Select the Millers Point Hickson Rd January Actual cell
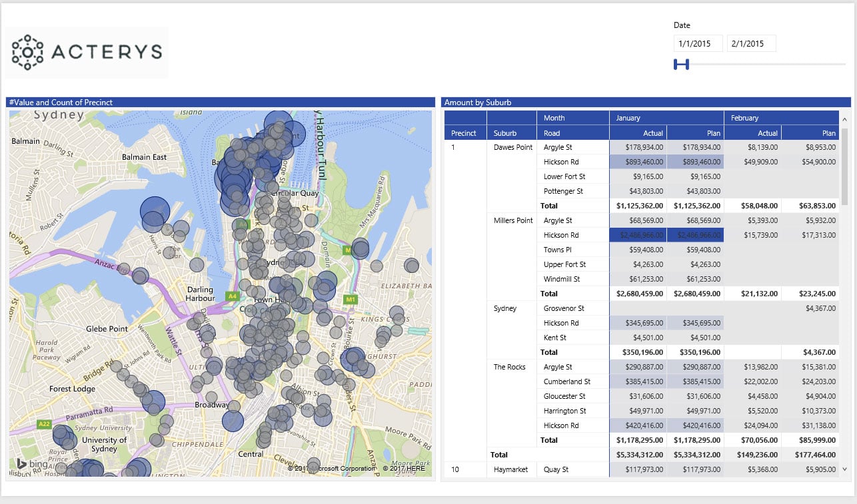 [638, 235]
